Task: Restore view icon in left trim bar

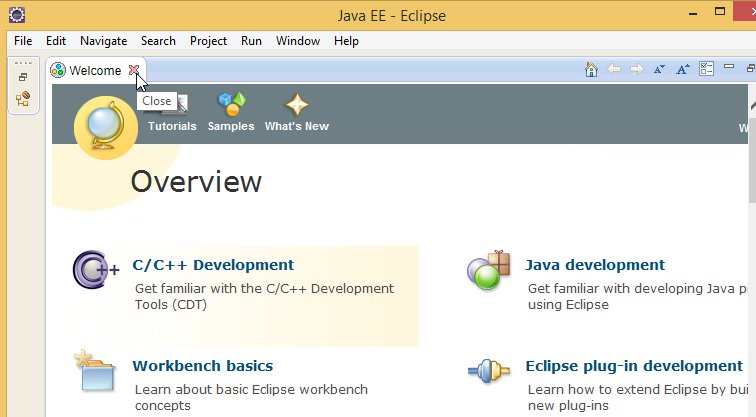Action: pos(23,77)
